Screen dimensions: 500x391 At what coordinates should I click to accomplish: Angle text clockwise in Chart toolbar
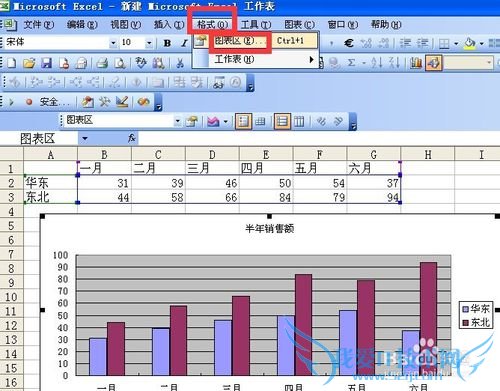pos(321,121)
